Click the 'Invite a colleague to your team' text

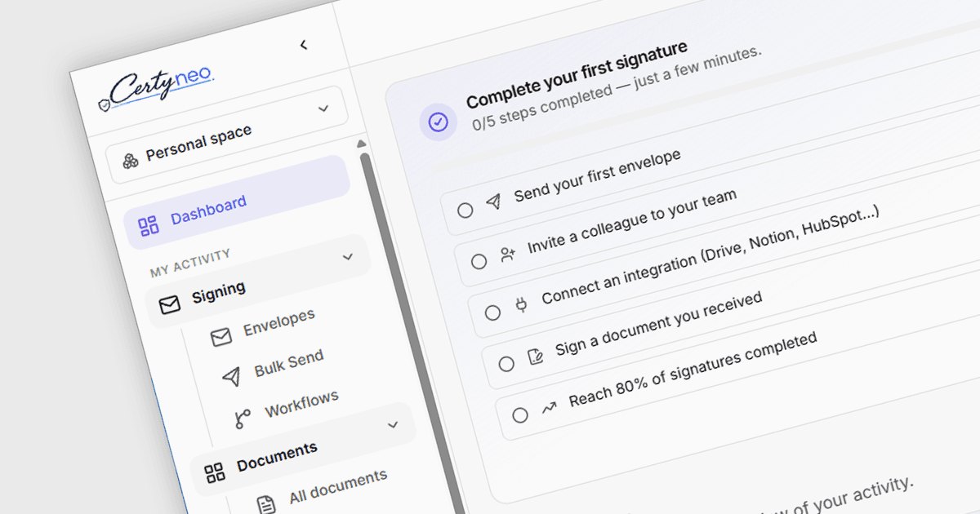coord(632,221)
